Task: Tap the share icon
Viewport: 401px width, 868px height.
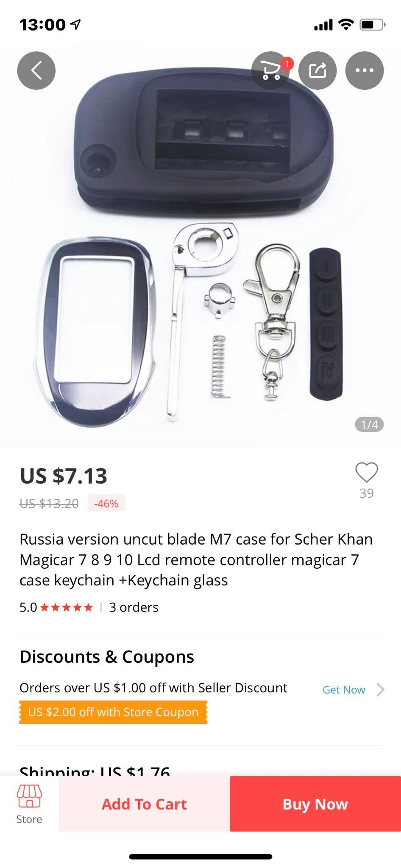Action: (x=317, y=70)
